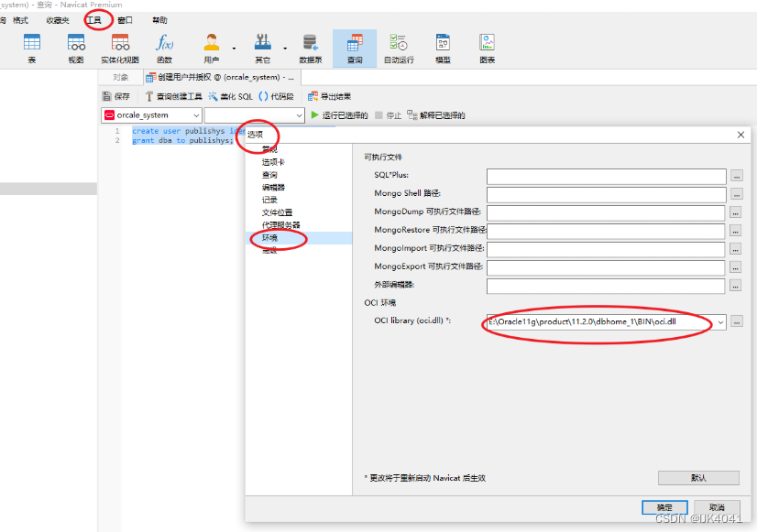Open the 用户 (User) toolbar icon
Image resolution: width=757 pixels, height=532 pixels.
[212, 49]
